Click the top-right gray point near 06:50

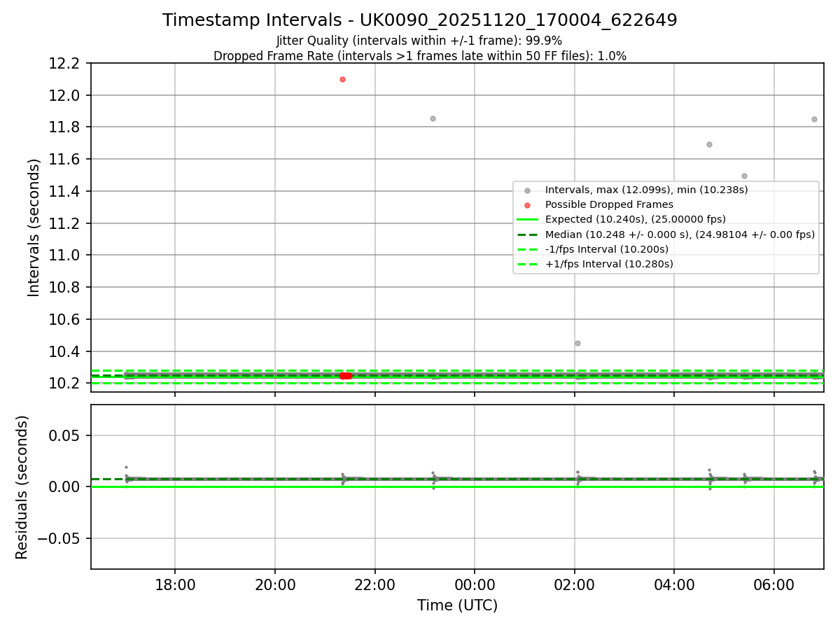point(814,119)
